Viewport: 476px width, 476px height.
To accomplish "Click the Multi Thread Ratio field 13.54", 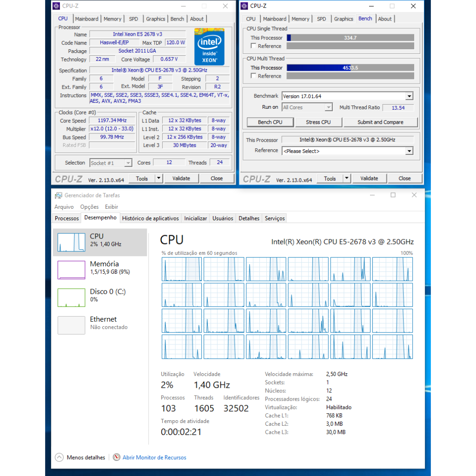I will (x=398, y=107).
